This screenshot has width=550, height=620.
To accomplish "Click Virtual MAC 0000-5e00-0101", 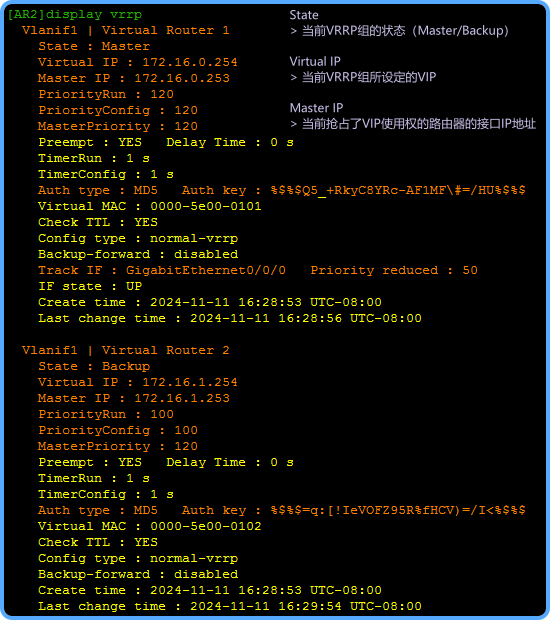I will coord(150,206).
